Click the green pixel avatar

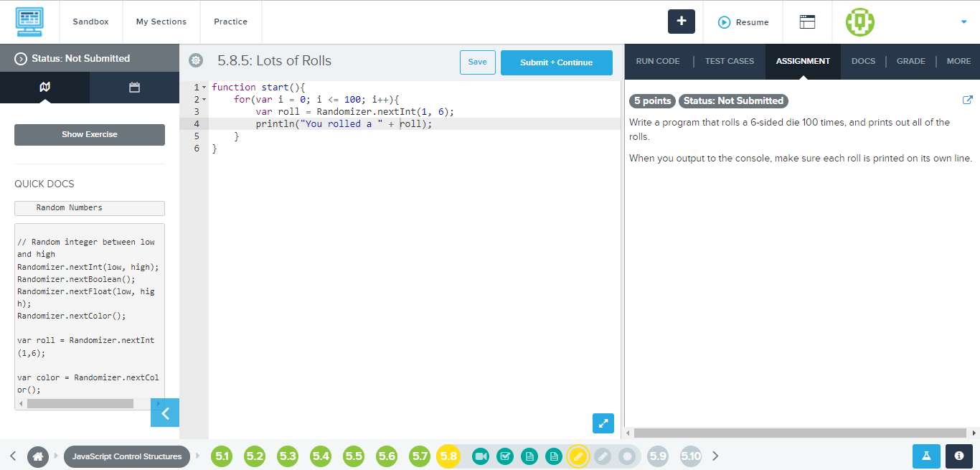(860, 22)
